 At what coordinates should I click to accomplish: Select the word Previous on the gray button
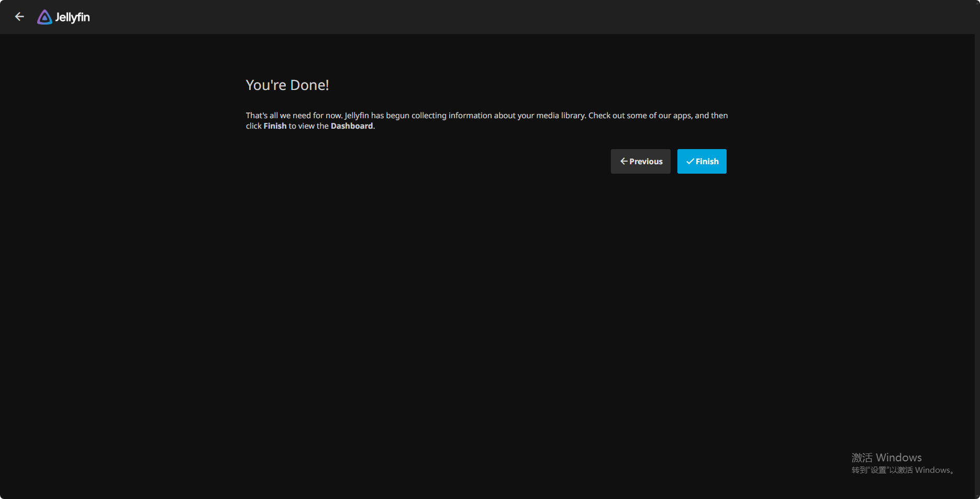(x=646, y=162)
